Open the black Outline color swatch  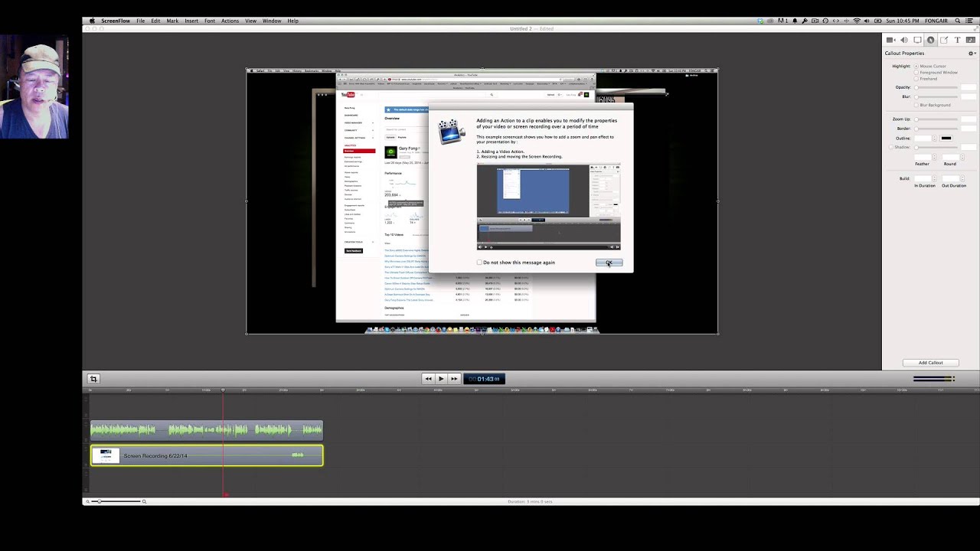(x=946, y=139)
